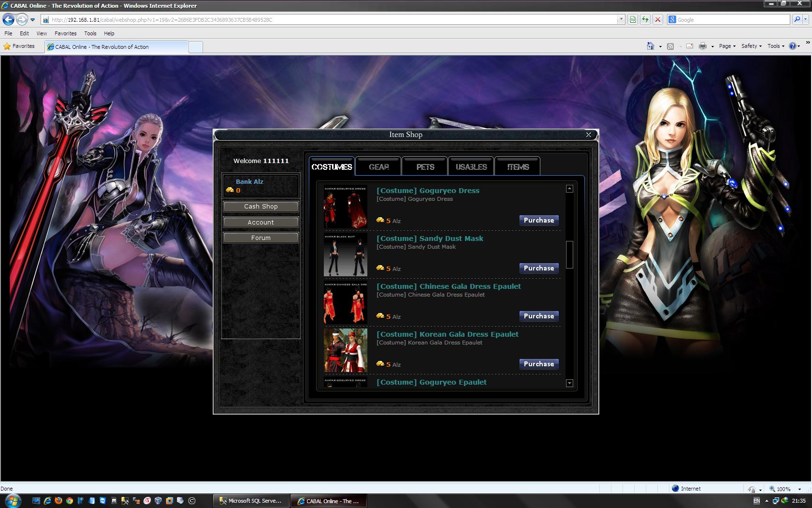Click the Sandy Dust Mask thumbnail image

pyautogui.click(x=345, y=255)
